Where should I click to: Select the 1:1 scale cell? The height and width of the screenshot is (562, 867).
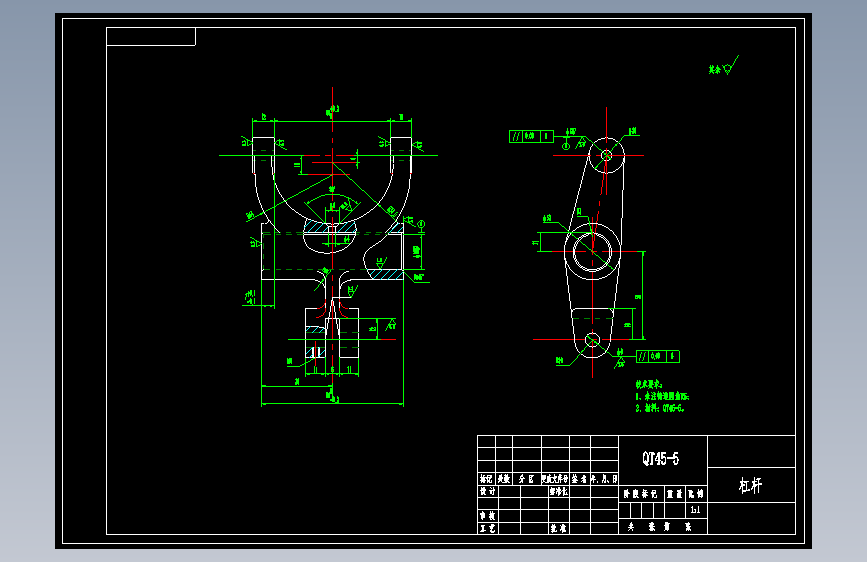(x=695, y=510)
